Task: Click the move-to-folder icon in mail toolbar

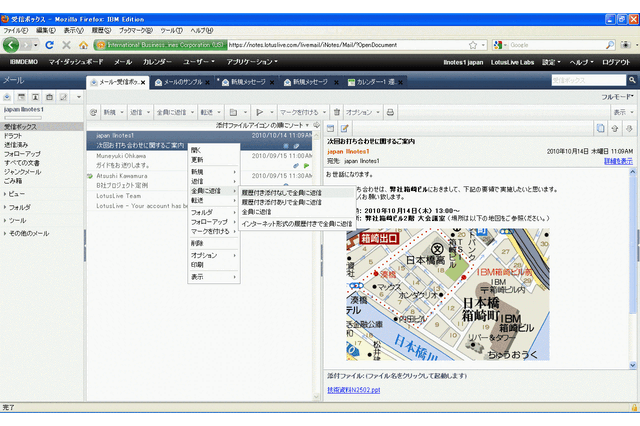Action: (233, 112)
